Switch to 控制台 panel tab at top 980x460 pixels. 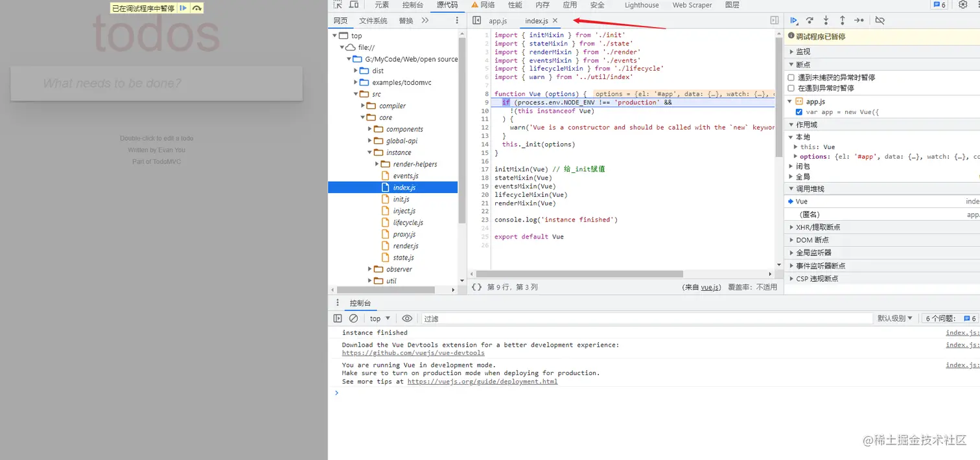(413, 5)
